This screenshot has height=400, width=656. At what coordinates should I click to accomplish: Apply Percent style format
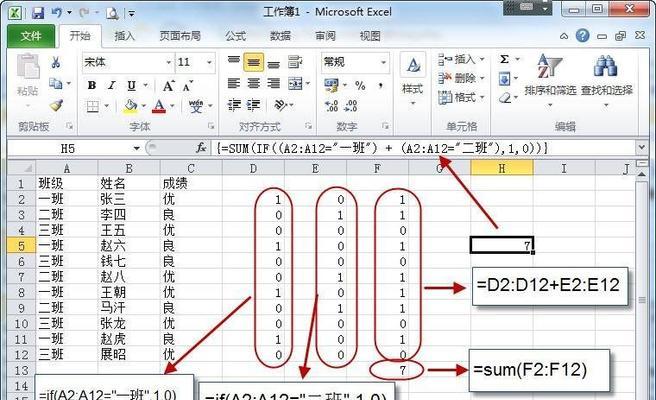(360, 86)
